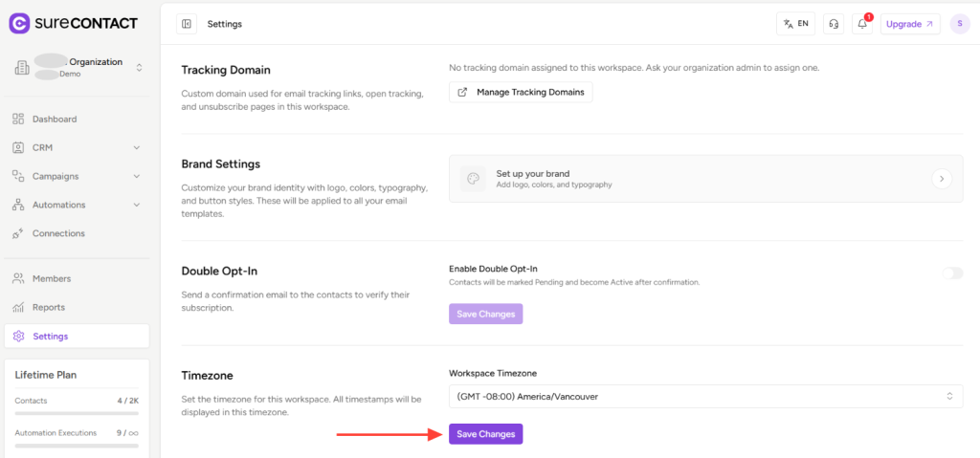This screenshot has width=980, height=458.
Task: Expand the Campaigns submenu chevron
Action: 137,176
